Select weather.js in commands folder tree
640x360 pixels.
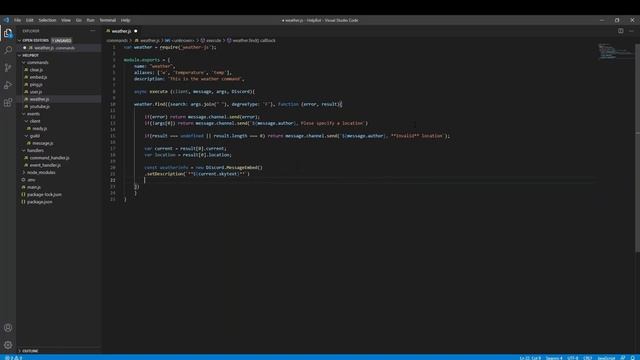39,99
